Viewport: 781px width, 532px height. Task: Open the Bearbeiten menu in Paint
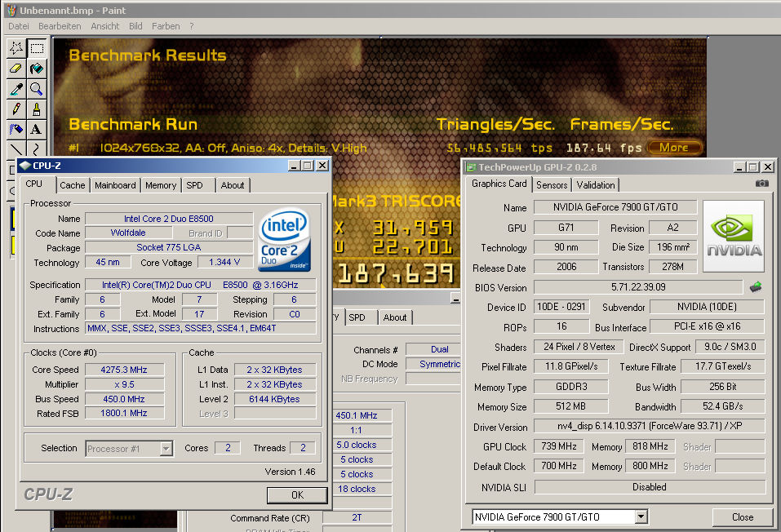[x=60, y=26]
